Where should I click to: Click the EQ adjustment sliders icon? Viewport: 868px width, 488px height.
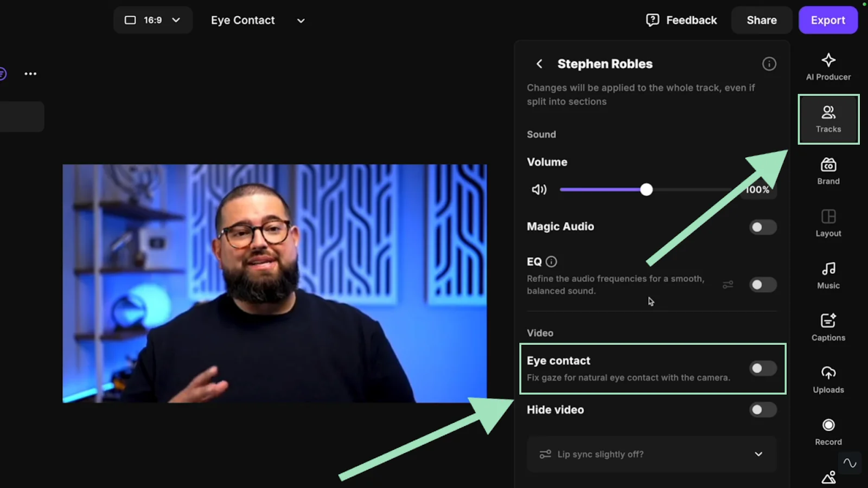tap(727, 284)
